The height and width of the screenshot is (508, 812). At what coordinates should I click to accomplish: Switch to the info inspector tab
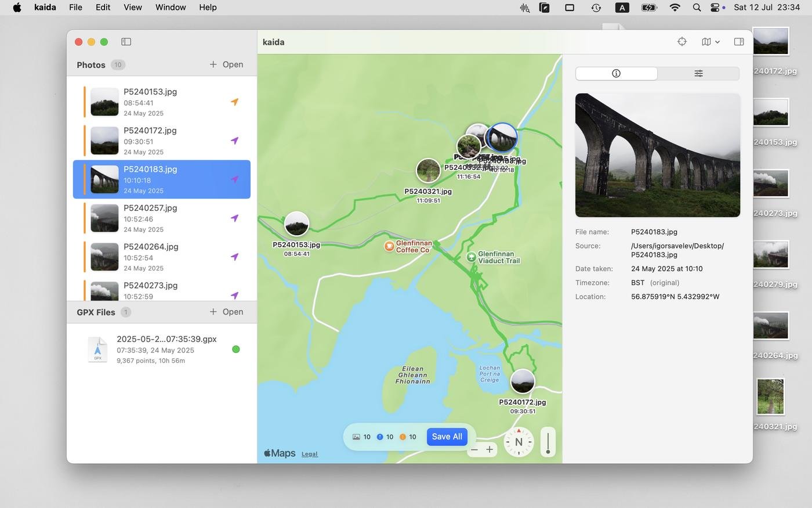[x=616, y=73]
